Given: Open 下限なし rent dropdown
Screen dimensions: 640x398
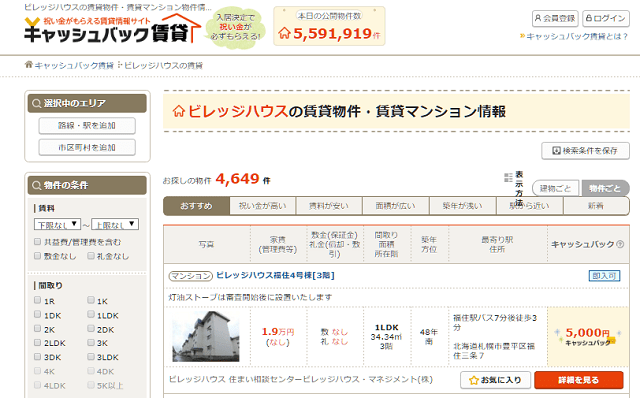Looking at the screenshot, I should click(x=58, y=225).
